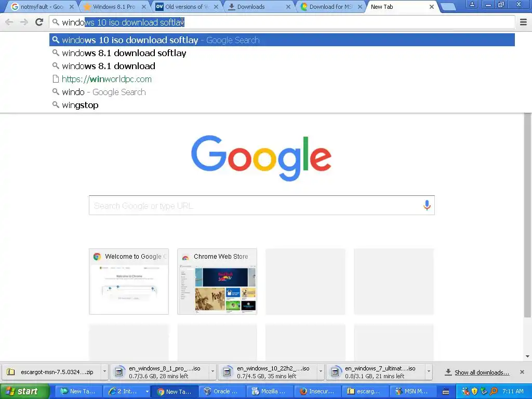Click the user profile icon in title bar
This screenshot has width=532, height=399.
click(x=472, y=5)
